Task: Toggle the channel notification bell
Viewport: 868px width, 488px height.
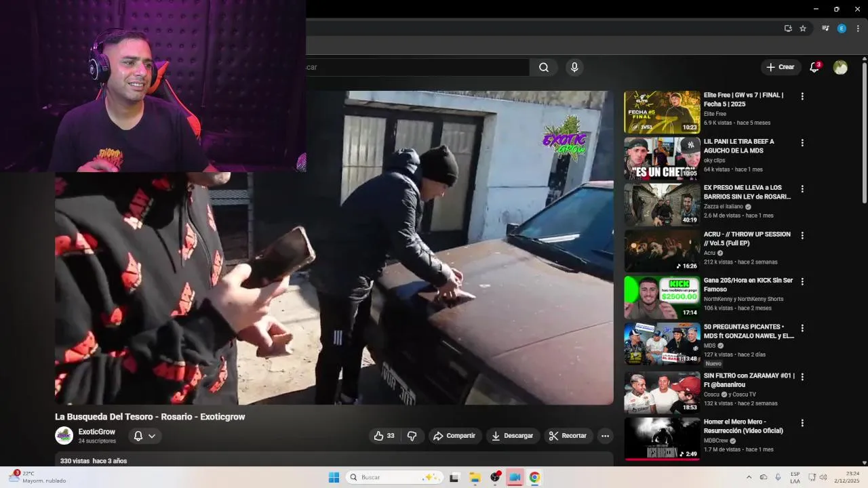Action: click(x=138, y=436)
